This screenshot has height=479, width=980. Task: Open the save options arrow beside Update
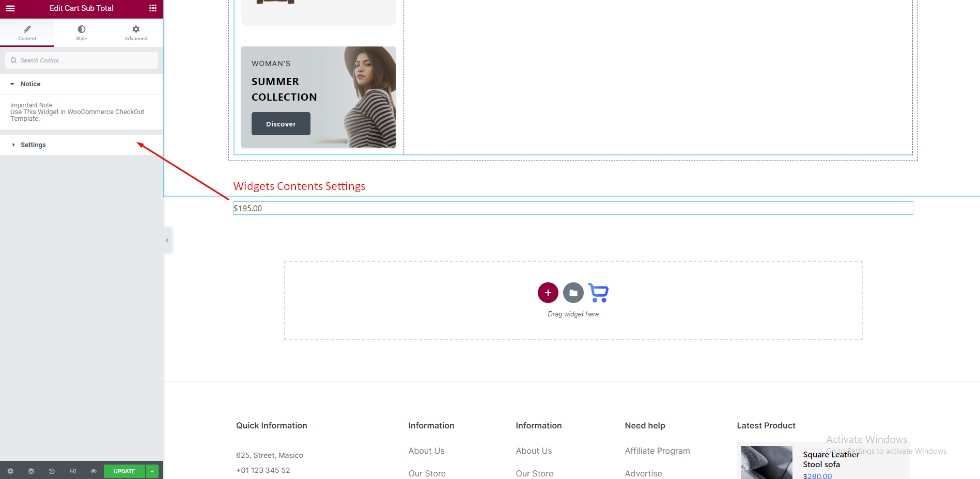click(x=152, y=471)
